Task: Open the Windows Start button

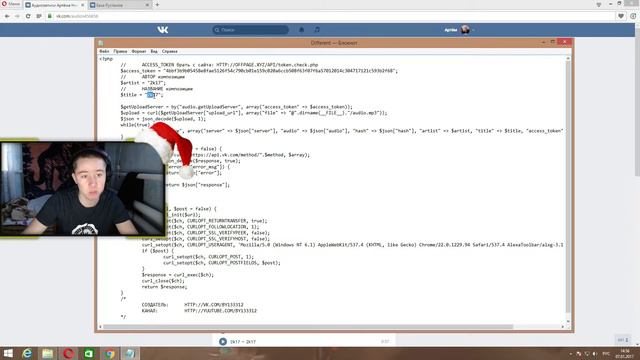Action: click(x=8, y=353)
